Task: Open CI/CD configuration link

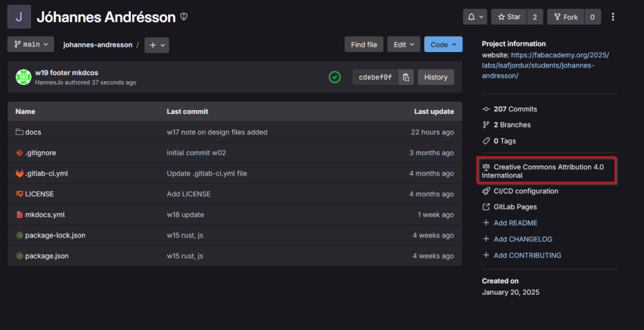Action: [526, 191]
